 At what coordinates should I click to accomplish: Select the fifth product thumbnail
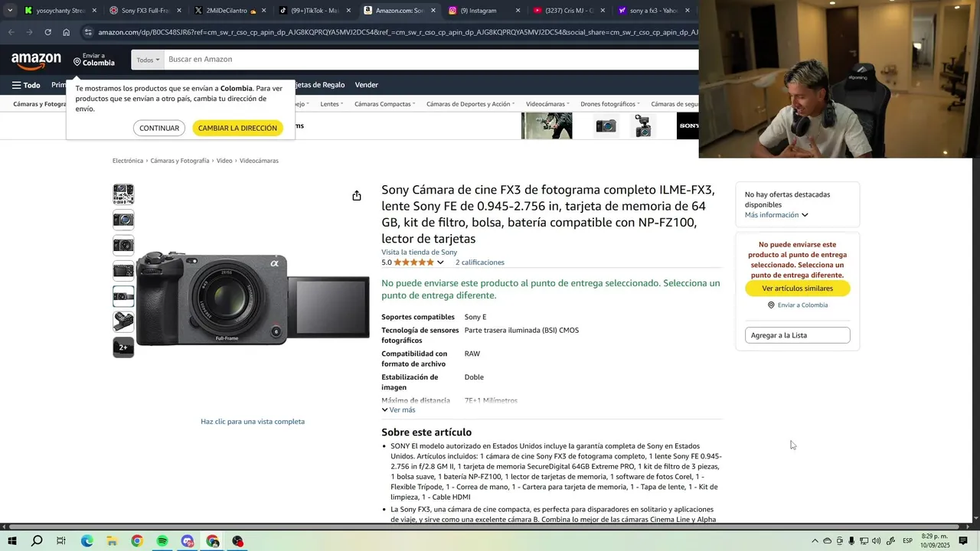(x=123, y=296)
